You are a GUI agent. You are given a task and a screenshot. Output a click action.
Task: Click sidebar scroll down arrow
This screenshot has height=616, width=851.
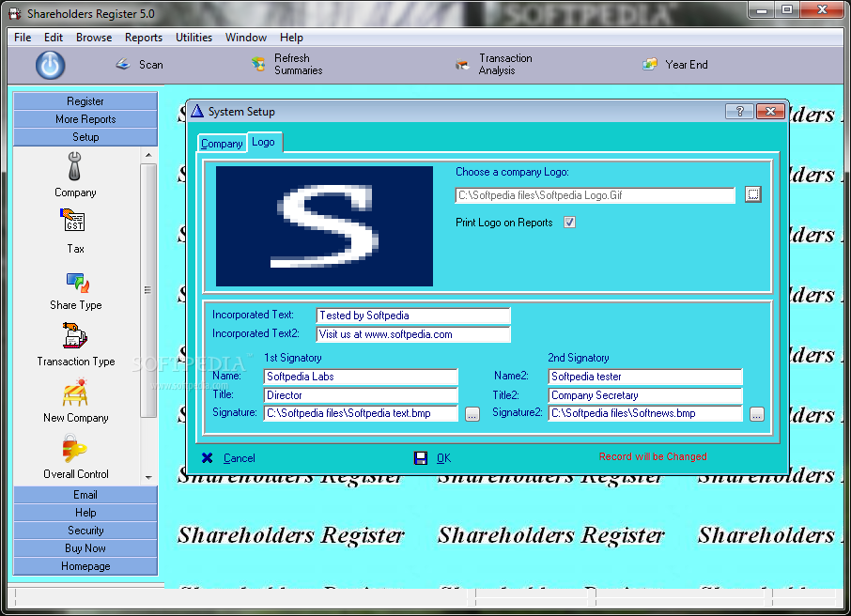148,478
